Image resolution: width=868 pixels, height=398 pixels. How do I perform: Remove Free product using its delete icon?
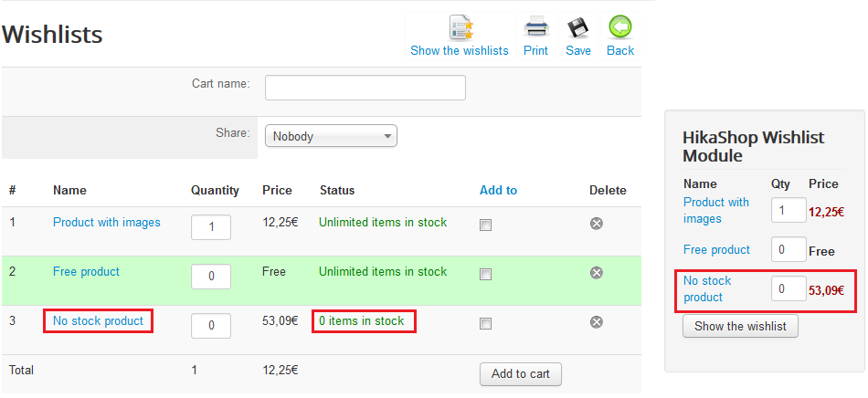597,273
